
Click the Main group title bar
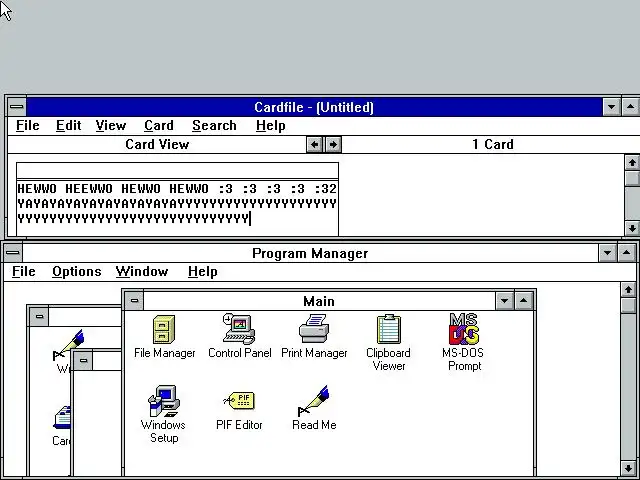(319, 301)
